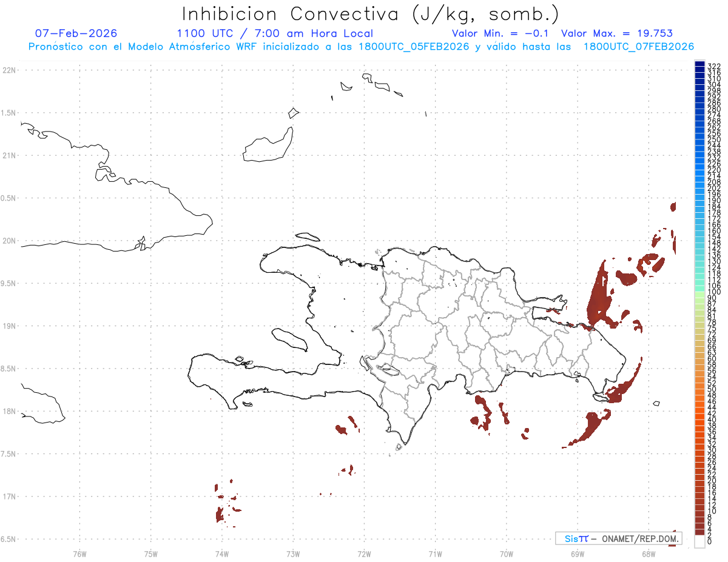Select the light green swatch between 90 and 100
This screenshot has height=562, width=728.
pos(699,294)
